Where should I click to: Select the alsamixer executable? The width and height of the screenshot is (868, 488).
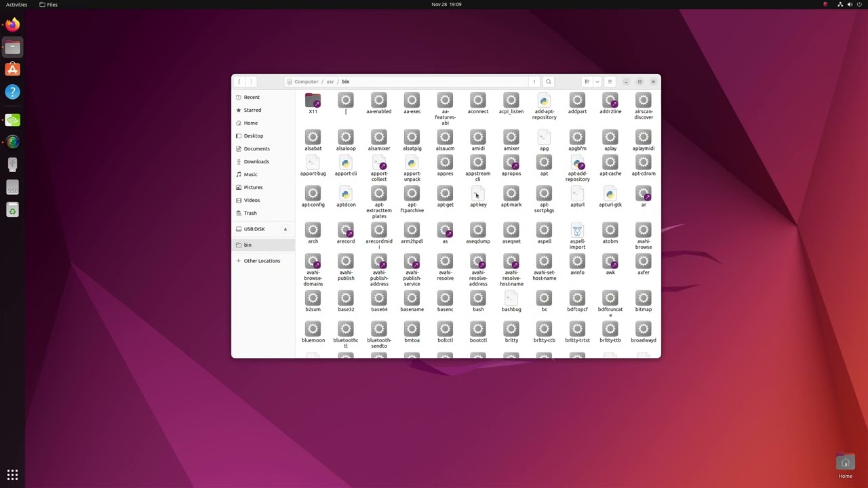(x=379, y=140)
